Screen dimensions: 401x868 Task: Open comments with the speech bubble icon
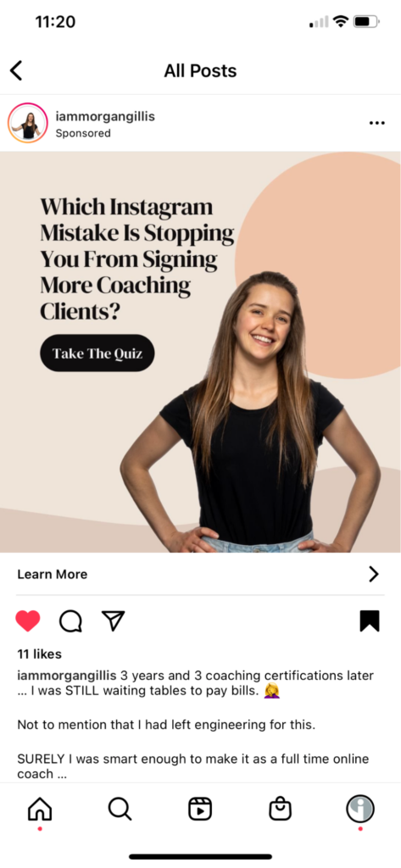70,621
